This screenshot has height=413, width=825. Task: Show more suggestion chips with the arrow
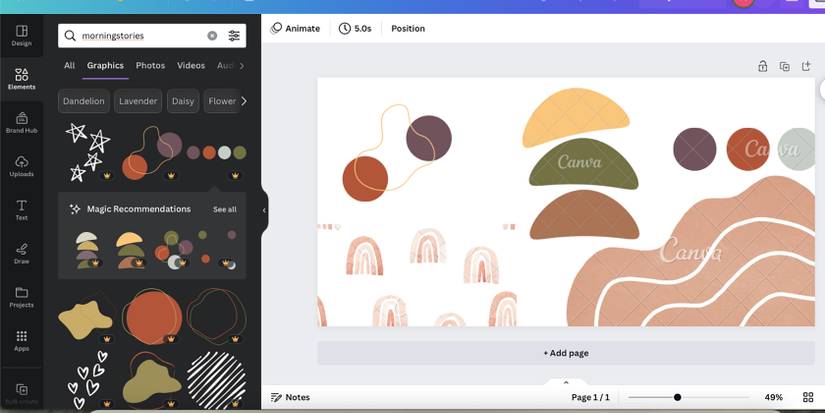point(244,101)
